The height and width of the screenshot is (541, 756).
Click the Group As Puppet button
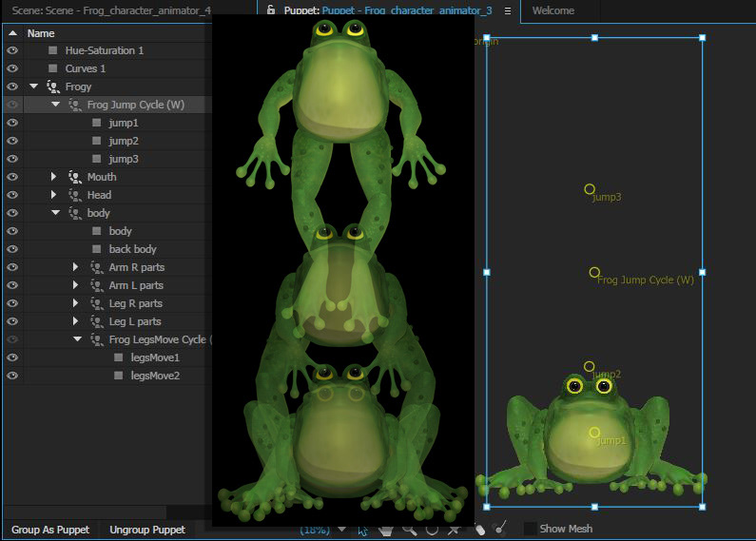click(x=50, y=530)
